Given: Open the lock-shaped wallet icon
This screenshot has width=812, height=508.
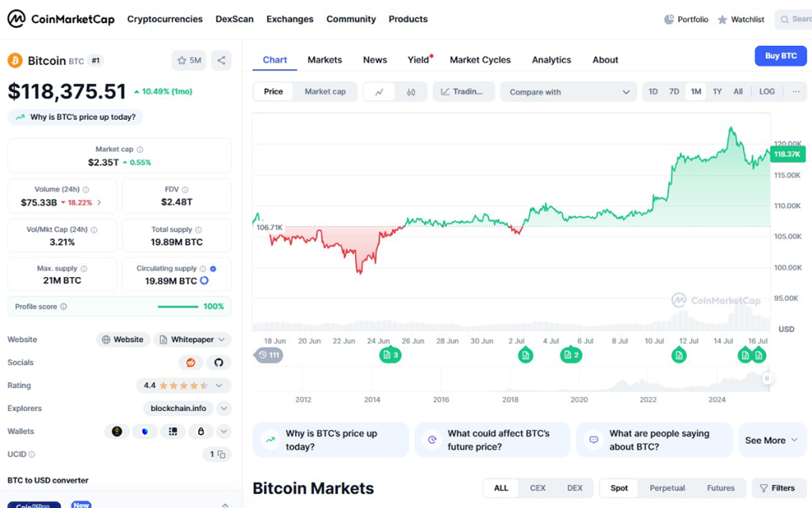Looking at the screenshot, I should 201,431.
